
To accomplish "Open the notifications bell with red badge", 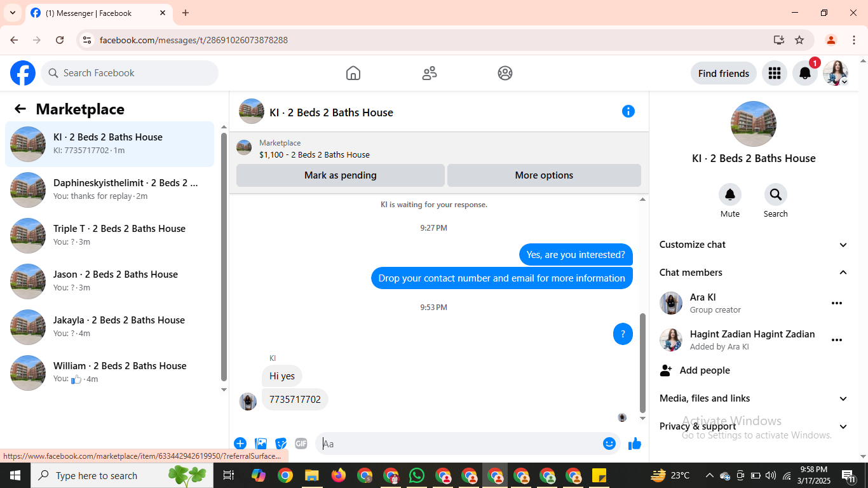I will pyautogui.click(x=805, y=73).
